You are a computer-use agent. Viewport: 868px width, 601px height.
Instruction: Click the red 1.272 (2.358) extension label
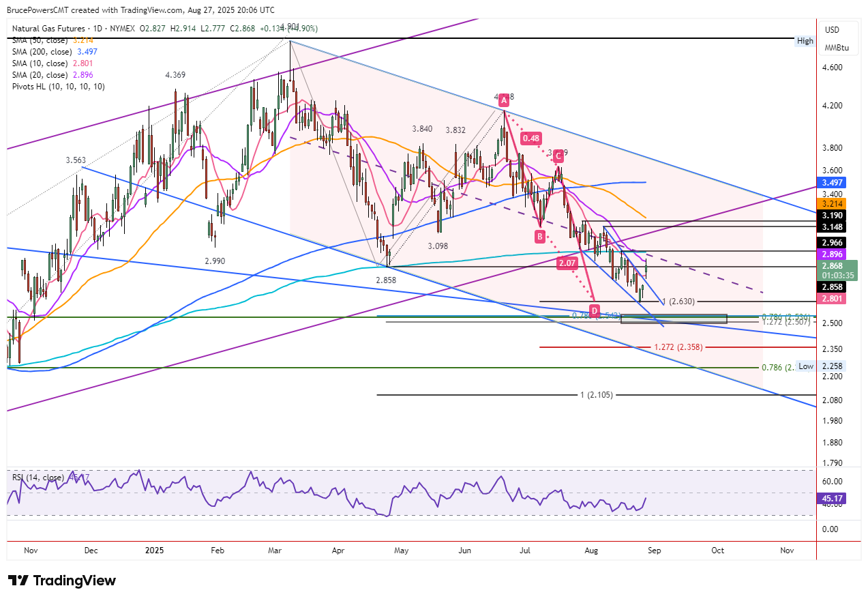(x=678, y=347)
